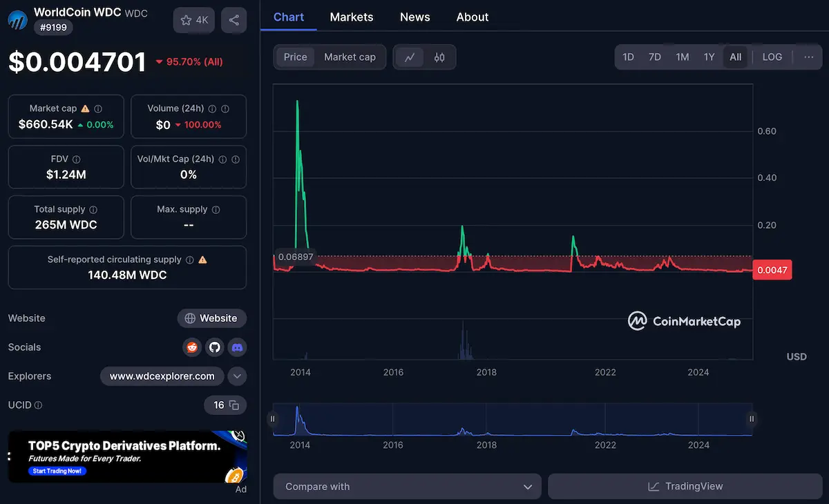This screenshot has height=504, width=829.
Task: Click Total supply info icon
Action: [93, 209]
